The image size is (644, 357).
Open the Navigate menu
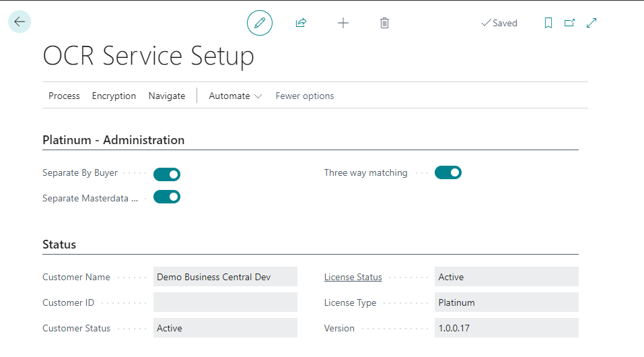point(166,96)
